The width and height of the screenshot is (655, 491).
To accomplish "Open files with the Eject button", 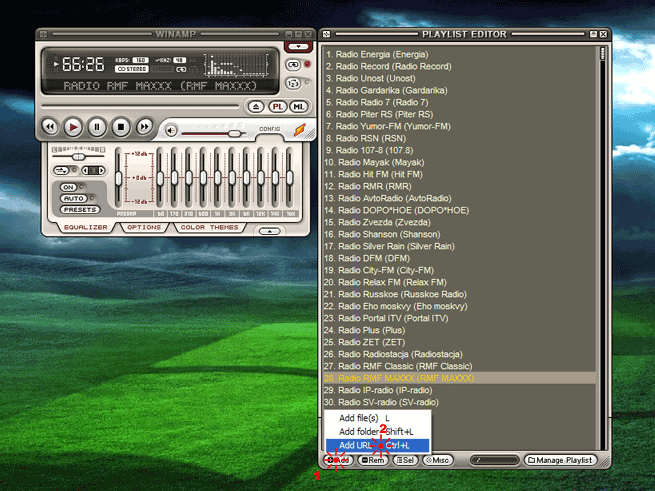I will point(256,107).
